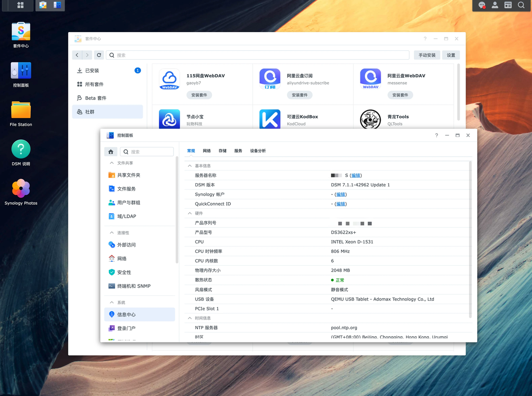Open 文件服务 in Control Panel
The height and width of the screenshot is (396, 532).
coord(140,189)
